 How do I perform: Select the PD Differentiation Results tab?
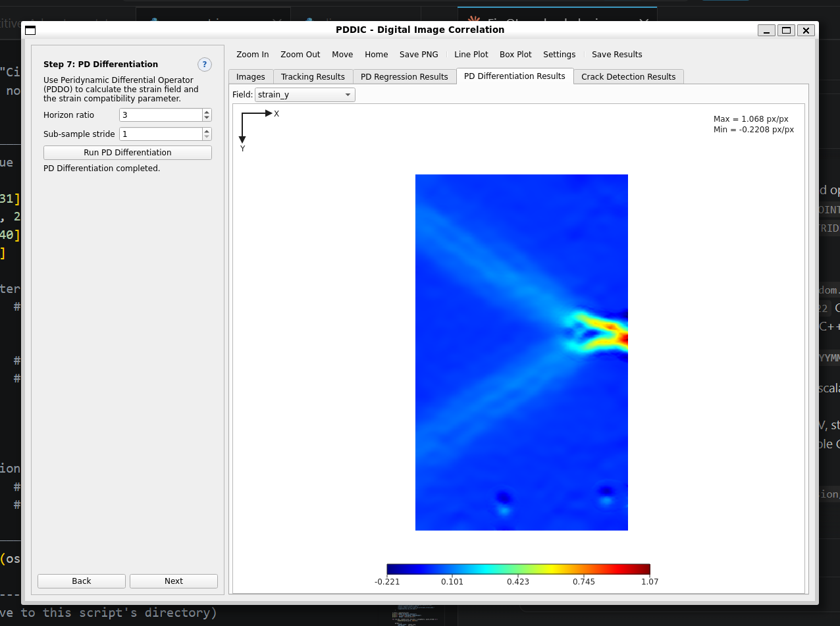click(x=515, y=76)
